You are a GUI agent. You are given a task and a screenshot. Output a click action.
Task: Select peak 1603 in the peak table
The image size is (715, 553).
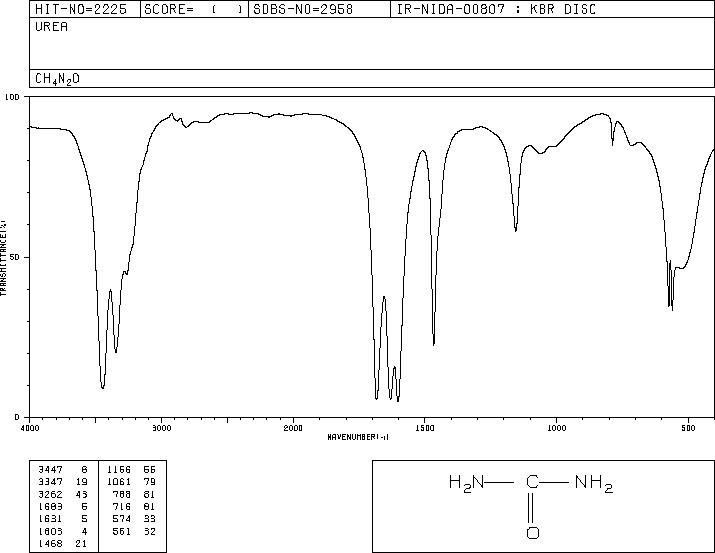pyautogui.click(x=50, y=531)
